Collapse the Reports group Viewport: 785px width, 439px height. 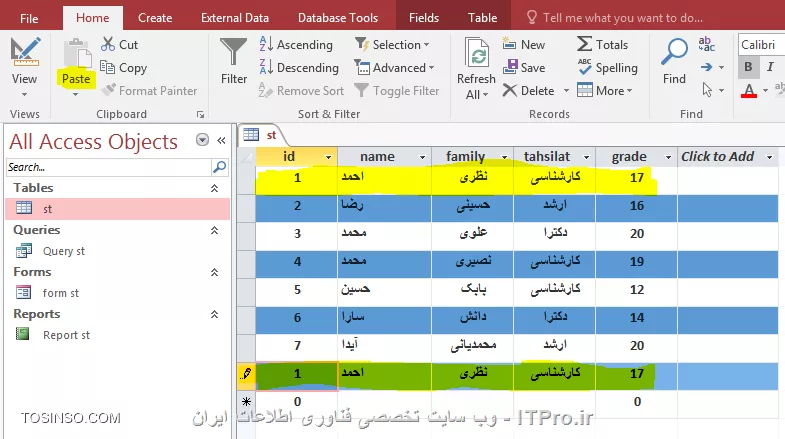point(214,314)
